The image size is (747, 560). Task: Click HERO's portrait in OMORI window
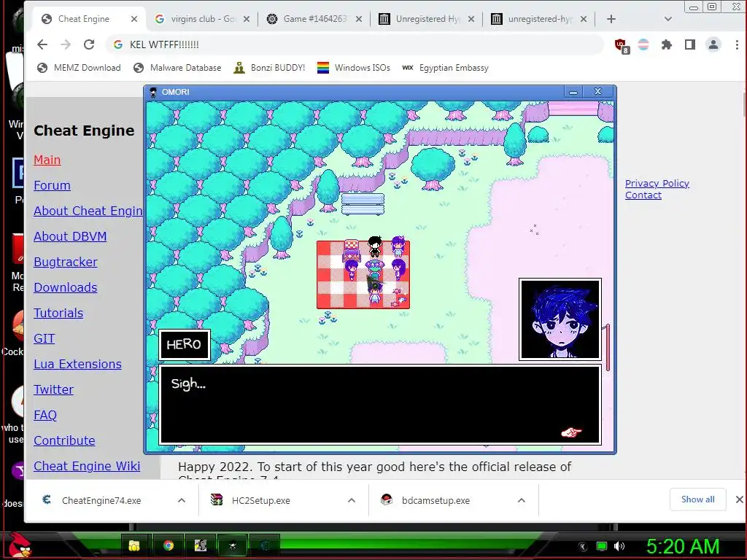pos(560,319)
